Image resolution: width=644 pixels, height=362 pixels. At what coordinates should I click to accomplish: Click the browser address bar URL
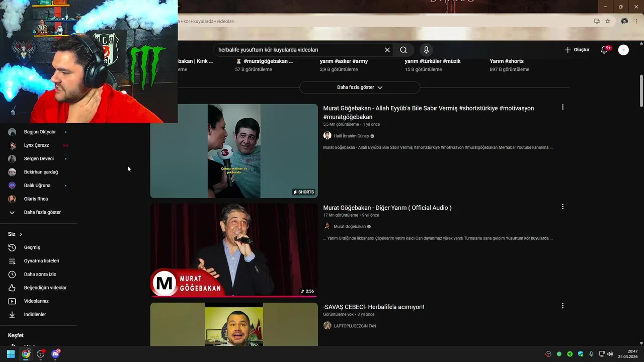point(206,21)
